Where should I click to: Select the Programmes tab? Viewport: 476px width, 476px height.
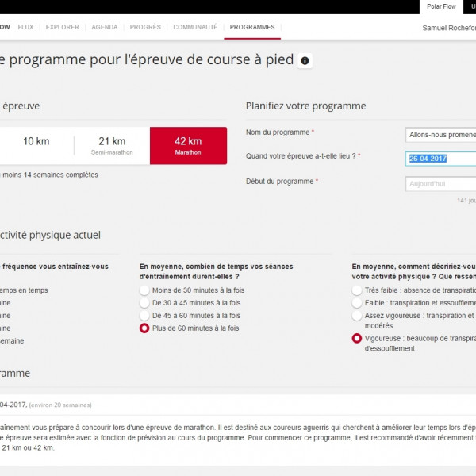click(x=252, y=27)
